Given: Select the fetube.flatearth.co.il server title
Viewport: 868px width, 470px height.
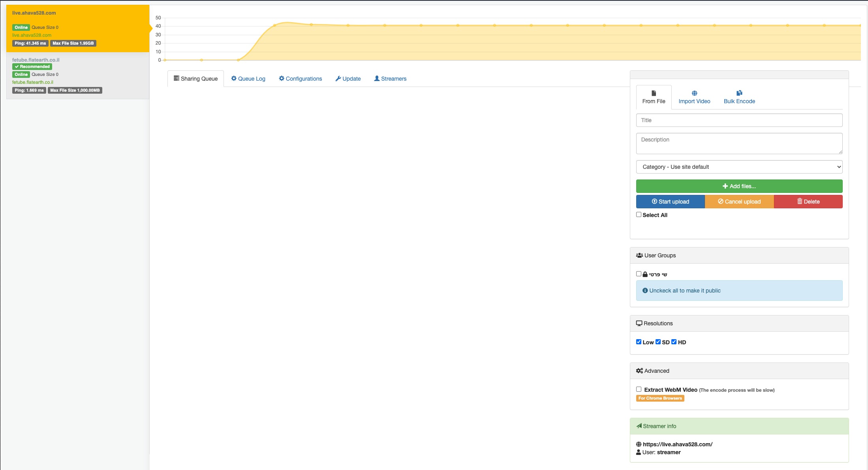Looking at the screenshot, I should (36, 60).
